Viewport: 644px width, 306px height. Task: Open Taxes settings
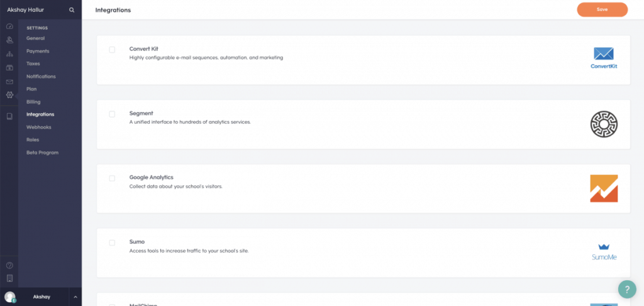click(33, 63)
